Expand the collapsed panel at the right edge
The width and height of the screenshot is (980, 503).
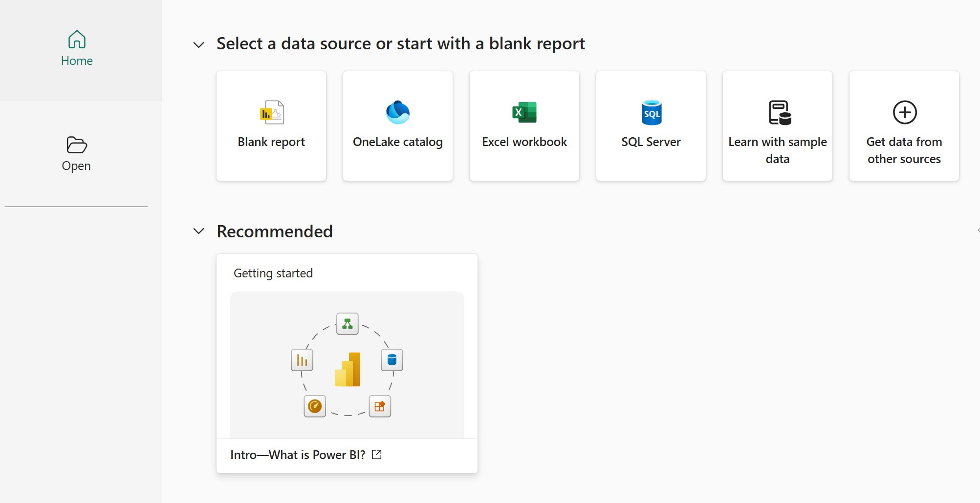[977, 230]
